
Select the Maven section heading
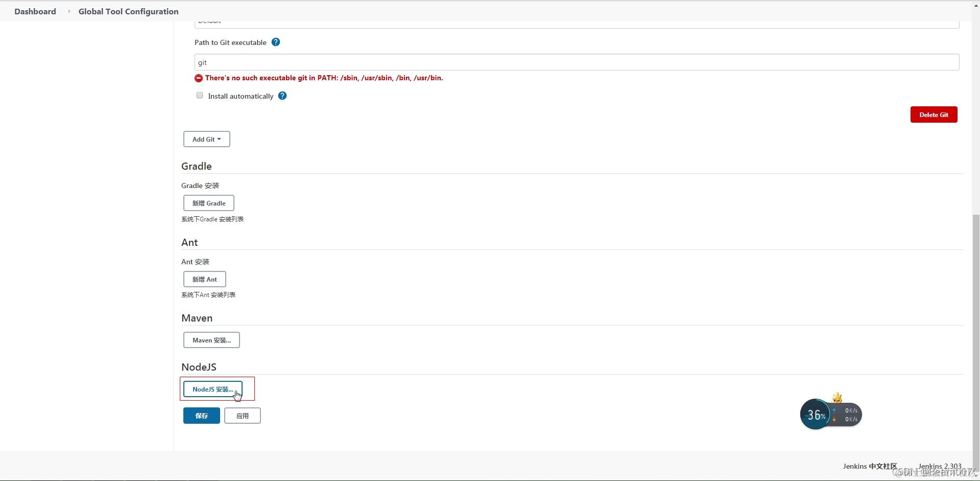click(197, 318)
